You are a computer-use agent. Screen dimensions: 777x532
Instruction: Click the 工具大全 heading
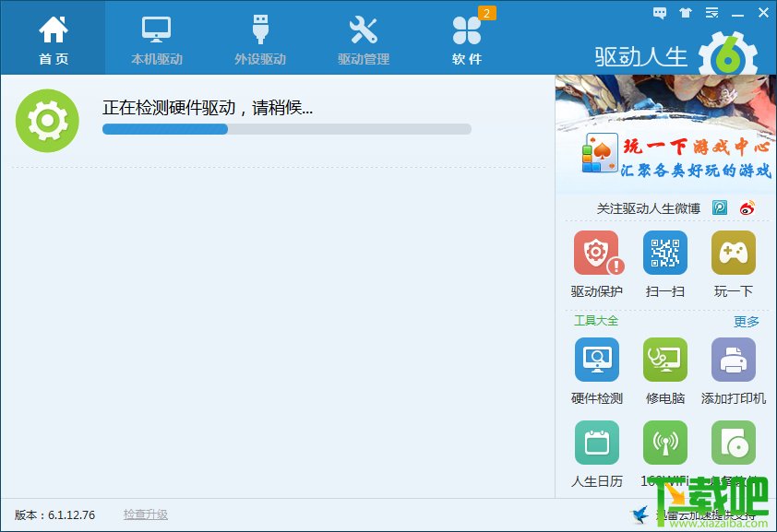(x=596, y=320)
